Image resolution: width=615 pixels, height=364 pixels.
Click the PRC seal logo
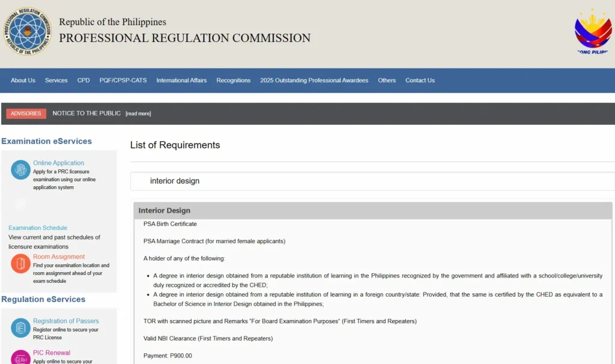[28, 31]
